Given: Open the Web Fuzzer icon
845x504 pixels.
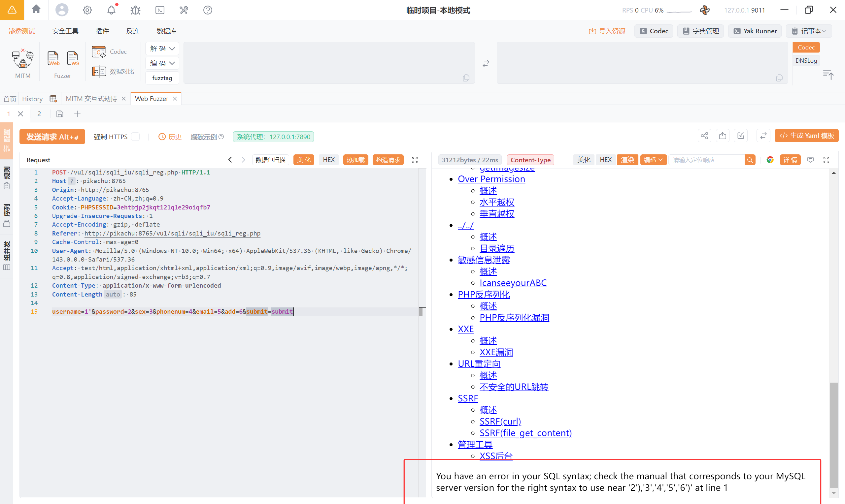Looking at the screenshot, I should 53,58.
